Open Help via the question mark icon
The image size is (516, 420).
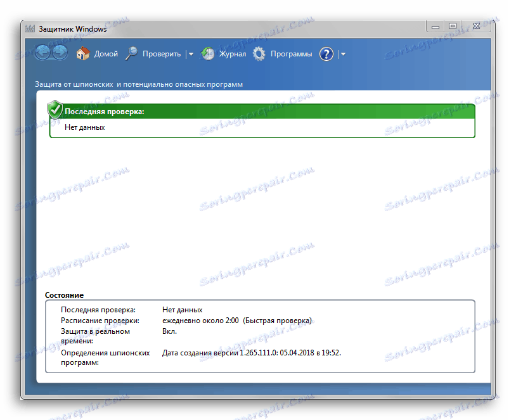[x=326, y=54]
